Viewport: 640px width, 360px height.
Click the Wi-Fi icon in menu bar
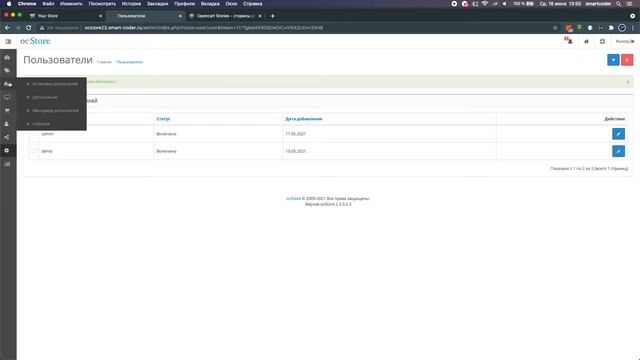pyautogui.click(x=485, y=4)
